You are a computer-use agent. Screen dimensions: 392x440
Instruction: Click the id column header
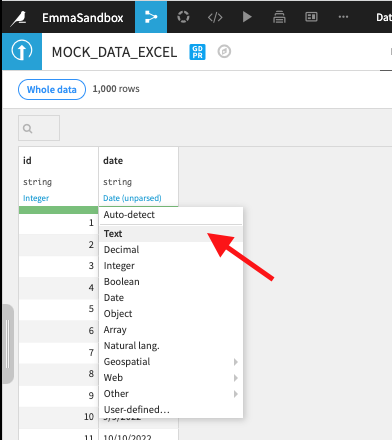[27, 161]
